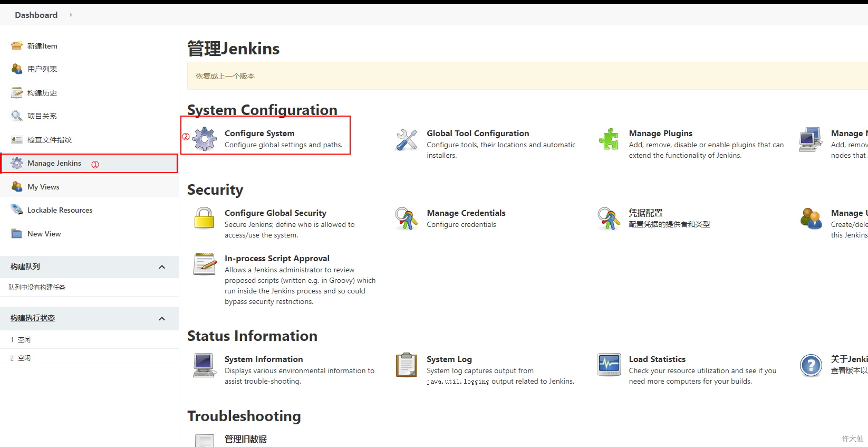Image resolution: width=868 pixels, height=447 pixels.
Task: Open My Views sidebar entry
Action: (x=43, y=187)
